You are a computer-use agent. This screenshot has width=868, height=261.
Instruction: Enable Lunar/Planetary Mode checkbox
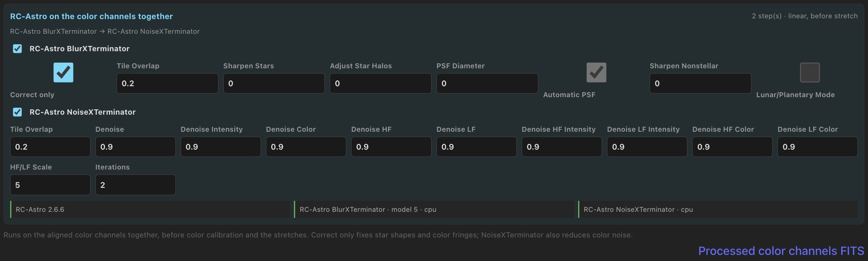coord(810,72)
